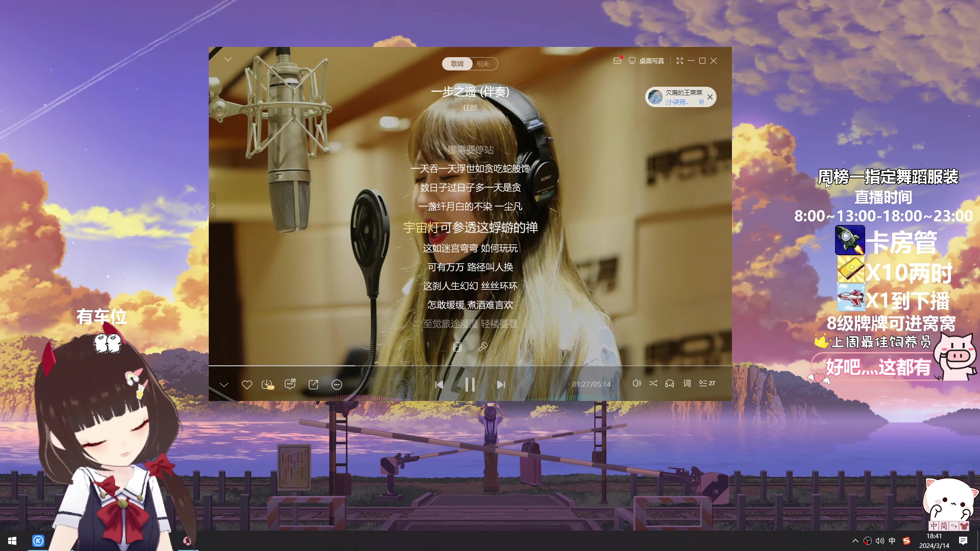This screenshot has width=980, height=551.
Task: Toggle desktop lyrics with 词 icon
Action: pos(687,383)
